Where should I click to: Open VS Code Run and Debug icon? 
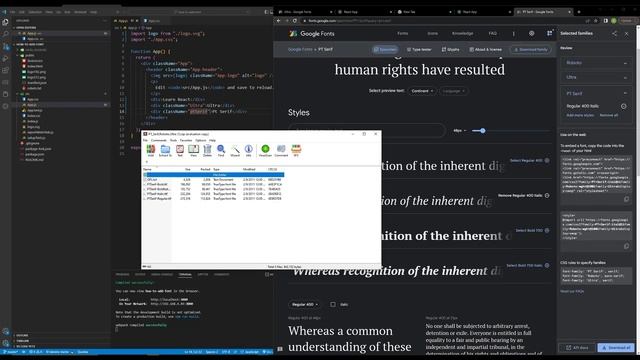pos(5,59)
